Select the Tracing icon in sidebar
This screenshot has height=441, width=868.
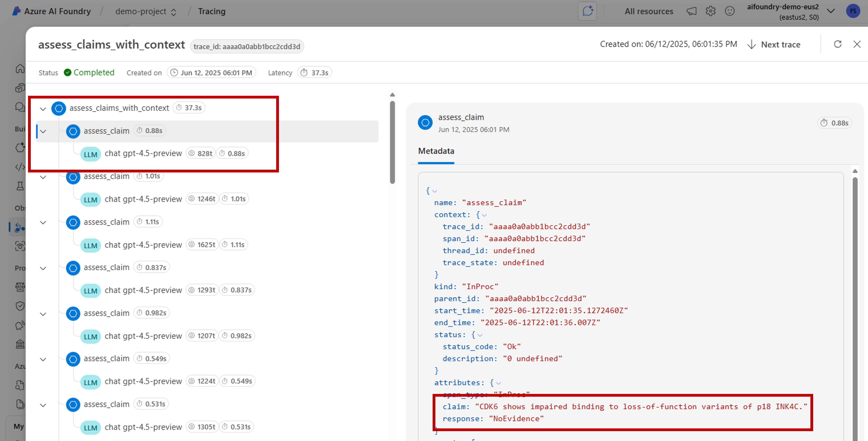tap(20, 227)
